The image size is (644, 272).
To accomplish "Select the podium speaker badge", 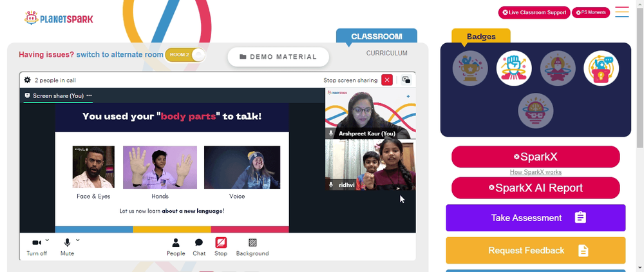I will [601, 68].
